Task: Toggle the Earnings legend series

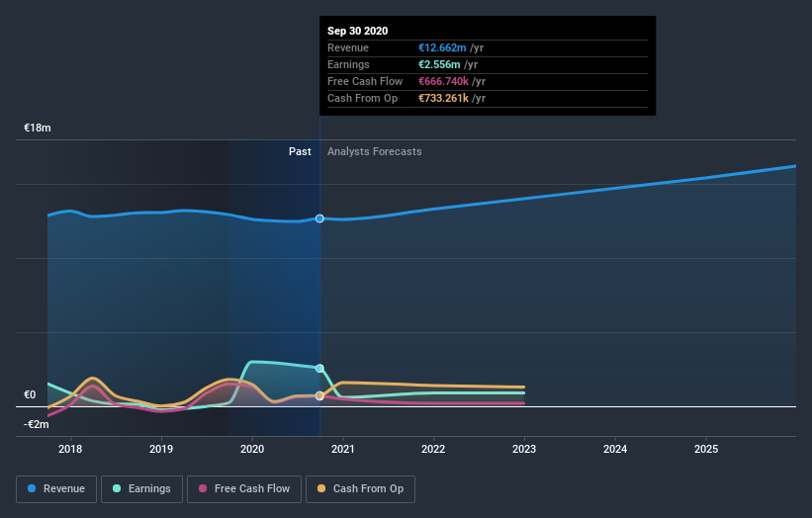Action: (141, 489)
